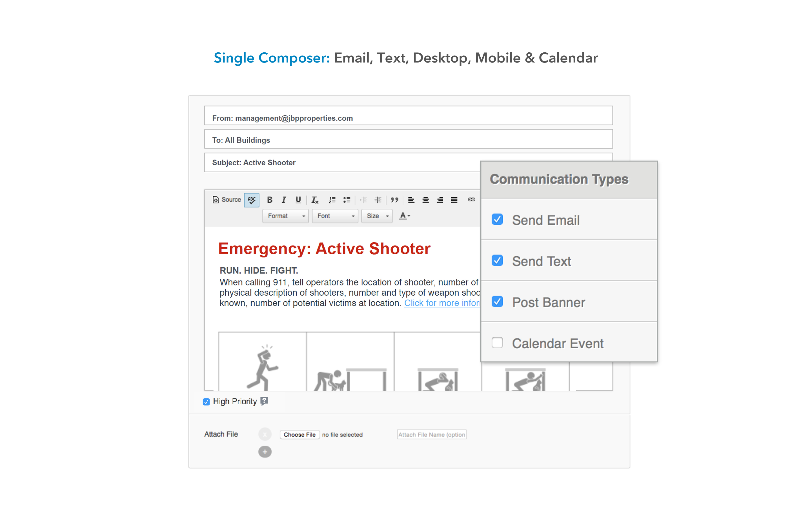Expand the Size dropdown options

376,216
